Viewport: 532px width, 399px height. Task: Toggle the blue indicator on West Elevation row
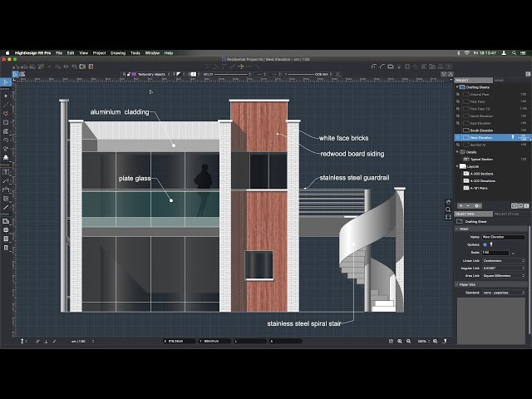click(x=458, y=138)
